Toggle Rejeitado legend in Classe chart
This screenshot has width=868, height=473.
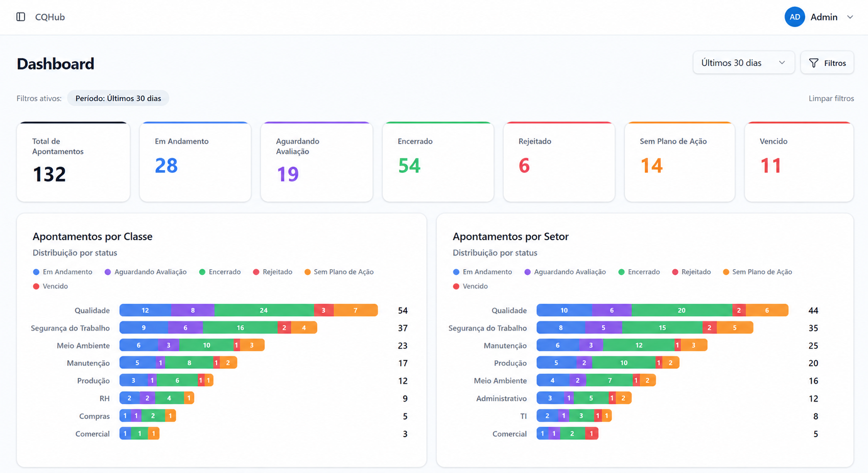[x=272, y=272]
